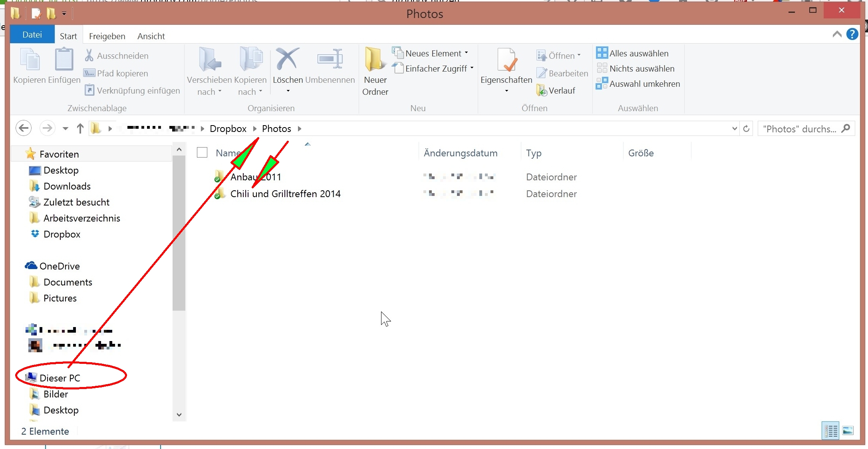This screenshot has height=449, width=868.
Task: Toggle the select-all checkbox beside Name
Action: pyautogui.click(x=202, y=153)
